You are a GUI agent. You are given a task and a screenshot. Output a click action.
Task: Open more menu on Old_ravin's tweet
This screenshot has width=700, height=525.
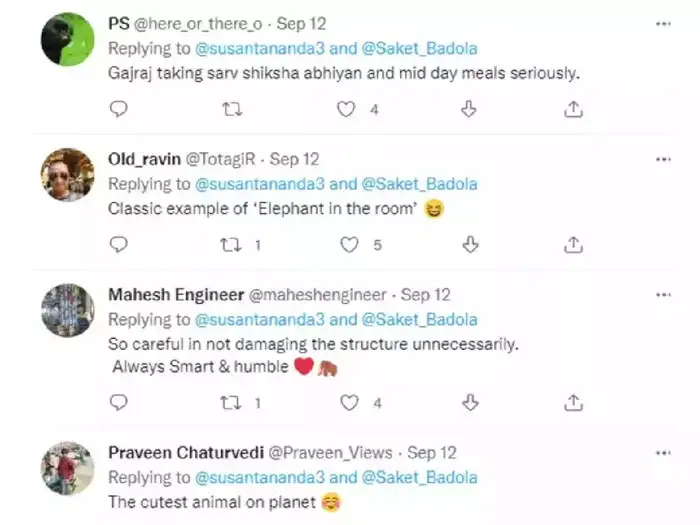click(x=663, y=159)
